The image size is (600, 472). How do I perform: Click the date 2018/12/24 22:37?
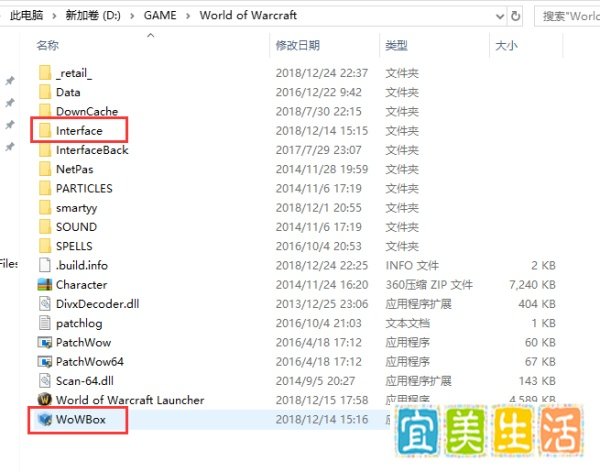[322, 73]
